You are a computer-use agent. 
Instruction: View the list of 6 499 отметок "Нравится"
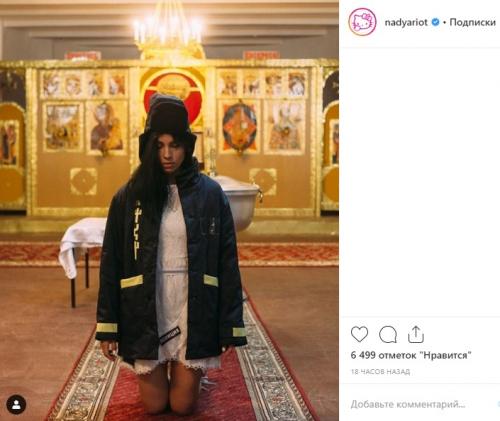point(411,355)
